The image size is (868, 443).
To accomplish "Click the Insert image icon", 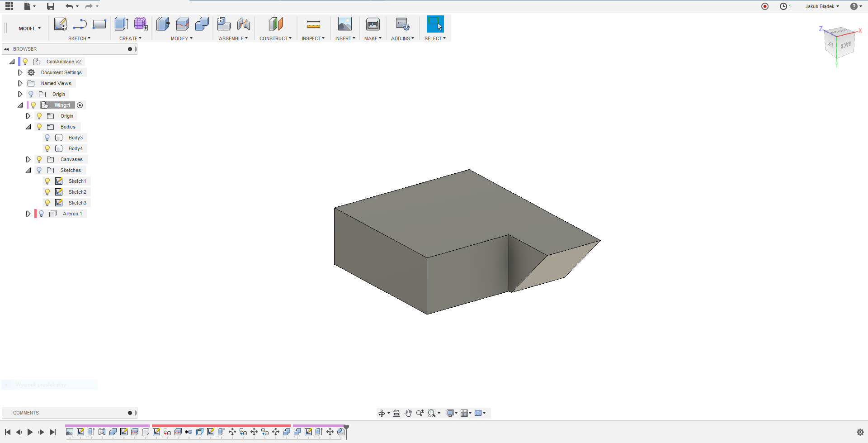I will point(345,24).
